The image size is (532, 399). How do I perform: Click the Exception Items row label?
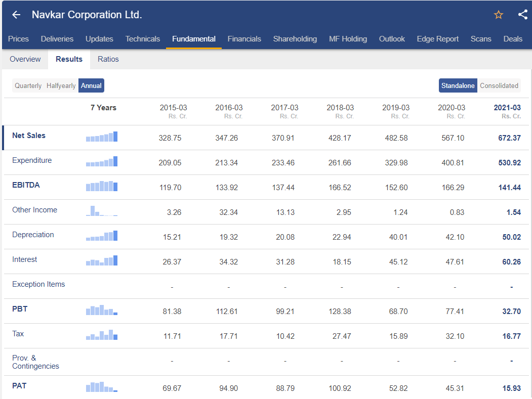[x=38, y=284]
